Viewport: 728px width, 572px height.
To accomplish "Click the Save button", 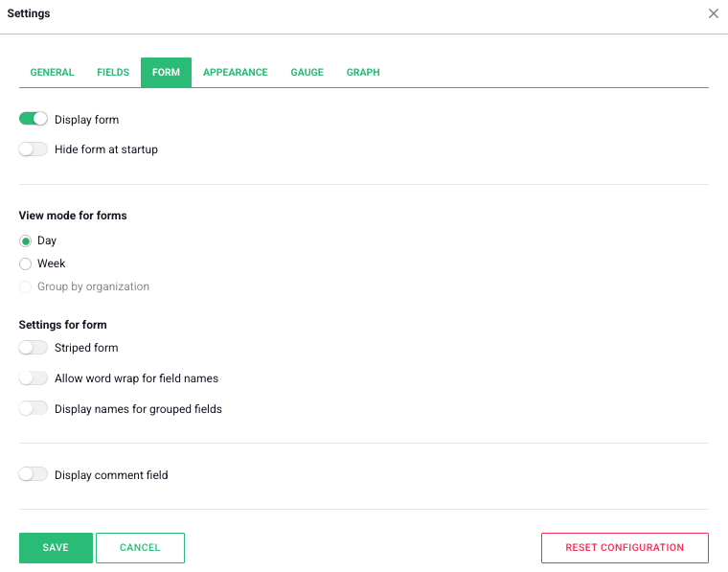I will point(56,548).
